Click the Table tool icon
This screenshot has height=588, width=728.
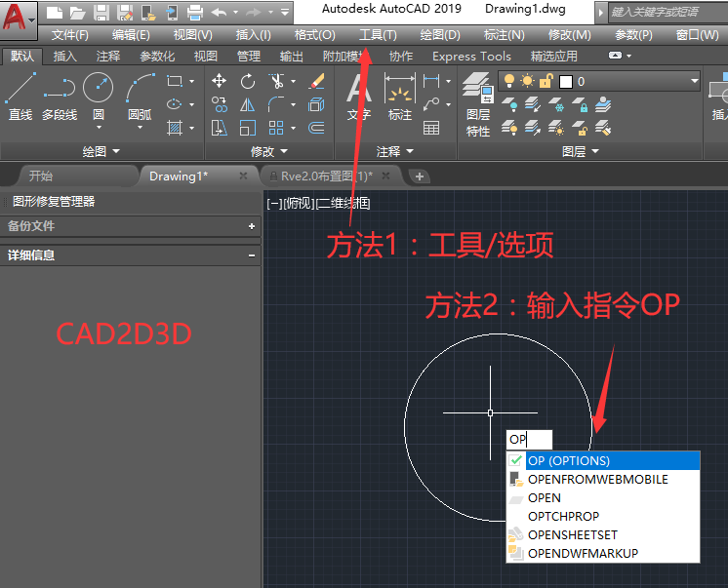click(431, 128)
